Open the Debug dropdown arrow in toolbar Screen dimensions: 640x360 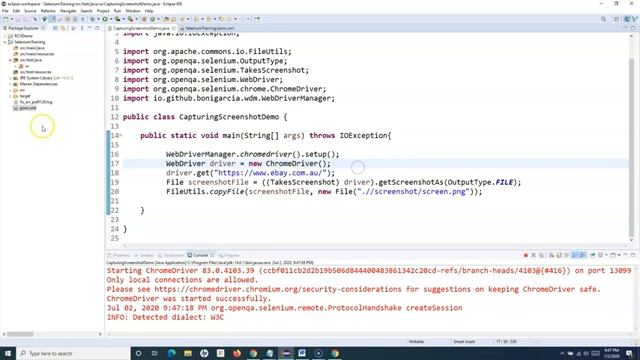[98, 19]
